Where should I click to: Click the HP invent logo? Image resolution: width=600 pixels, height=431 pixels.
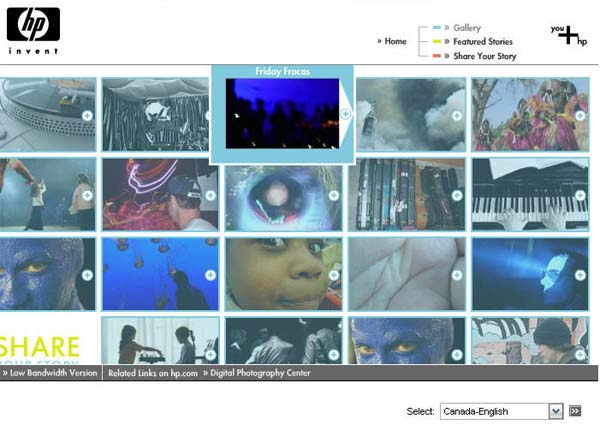tap(33, 29)
